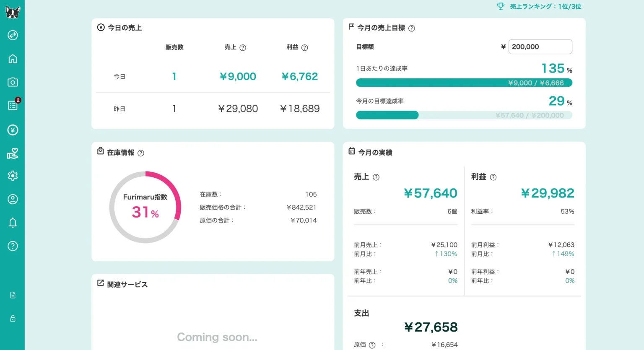The image size is (644, 350).
Task: Click the ↑130% month-over-month sales figure
Action: click(x=446, y=254)
